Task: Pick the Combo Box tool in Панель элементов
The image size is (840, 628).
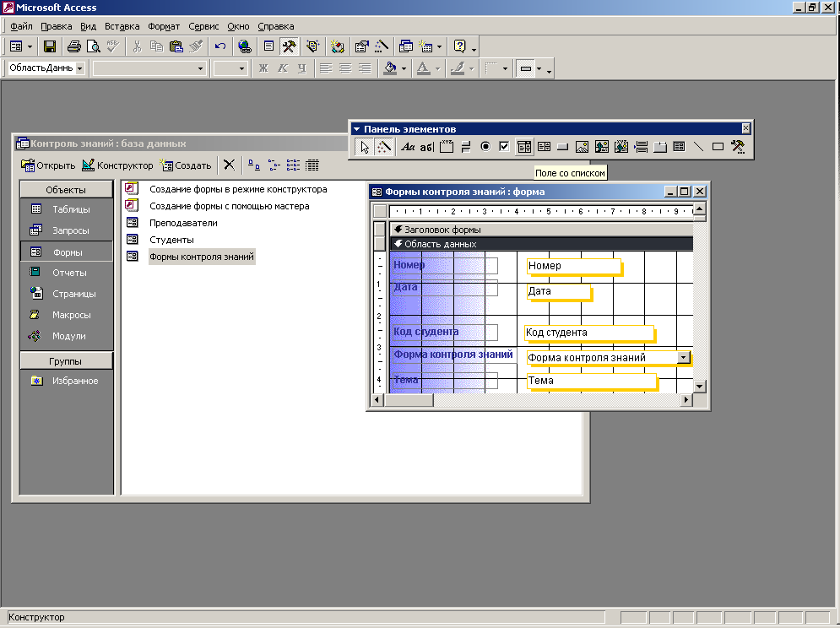Action: [x=524, y=147]
